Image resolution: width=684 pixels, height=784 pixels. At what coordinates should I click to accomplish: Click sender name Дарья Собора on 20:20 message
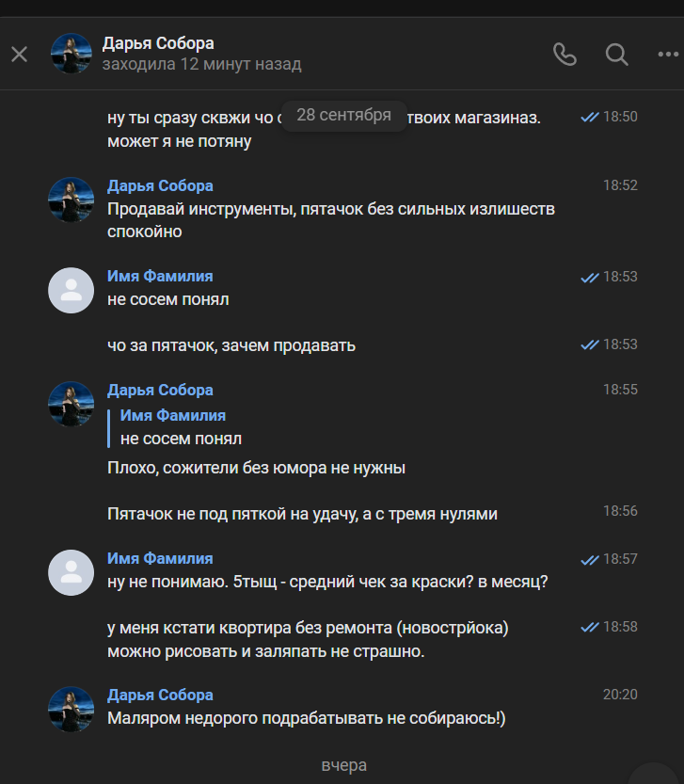tap(160, 695)
